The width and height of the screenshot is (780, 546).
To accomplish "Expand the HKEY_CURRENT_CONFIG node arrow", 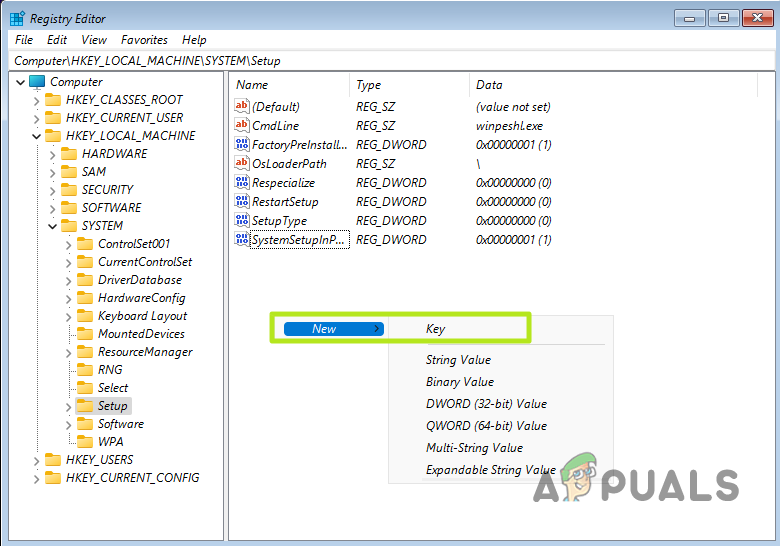I will click(x=36, y=478).
